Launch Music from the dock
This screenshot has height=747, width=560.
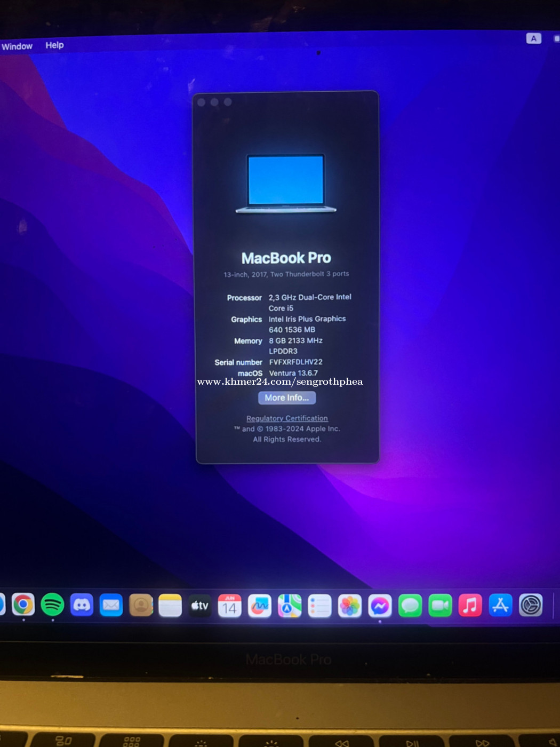pyautogui.click(x=470, y=606)
